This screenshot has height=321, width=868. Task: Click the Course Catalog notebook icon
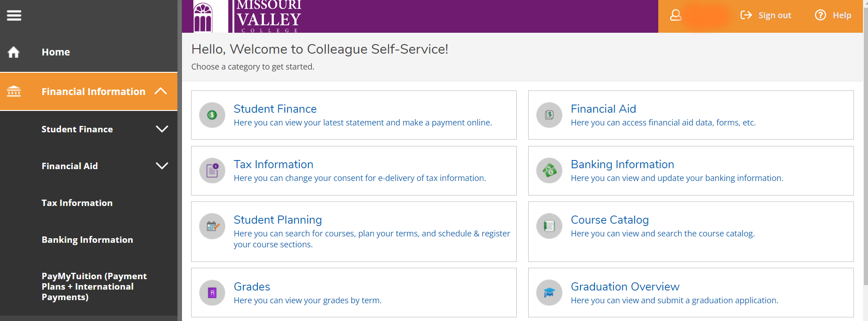[549, 226]
